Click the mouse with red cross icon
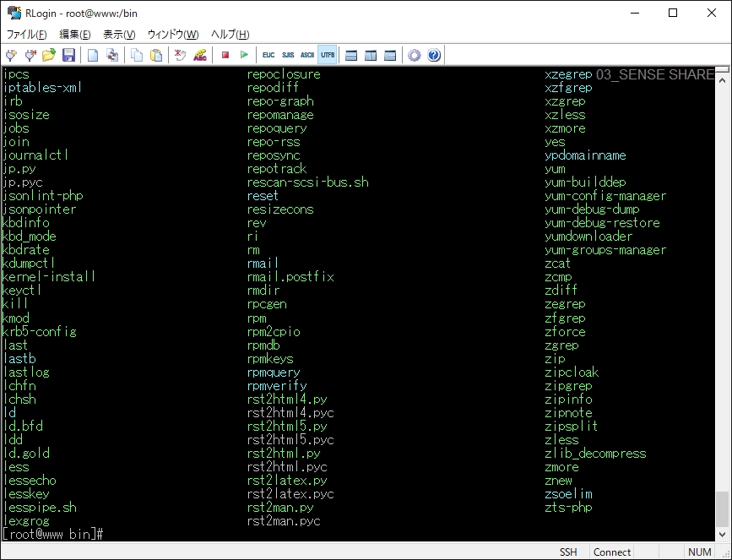732x560 pixels. click(180, 55)
